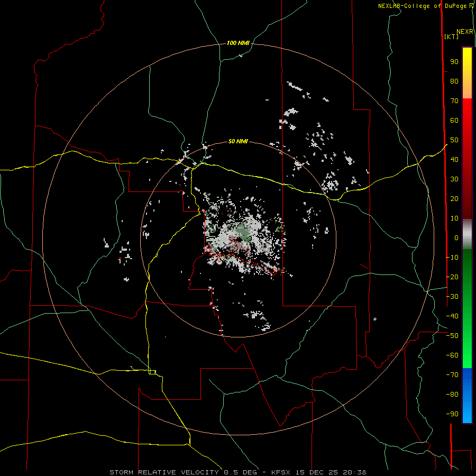Screen dimensions: 476x476
Task: Click the 90 value on velocity scale
Action: (x=454, y=62)
